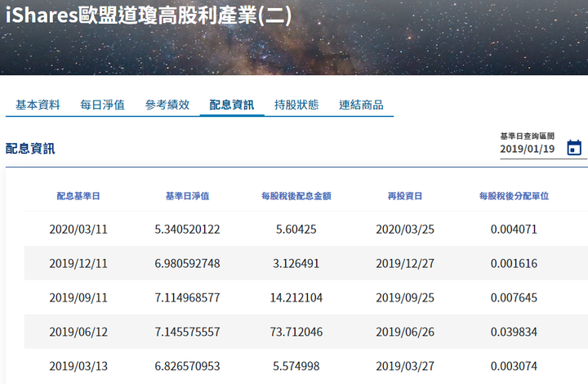Switch to the 每日淨值 tab
This screenshot has width=588, height=384.
pos(102,105)
